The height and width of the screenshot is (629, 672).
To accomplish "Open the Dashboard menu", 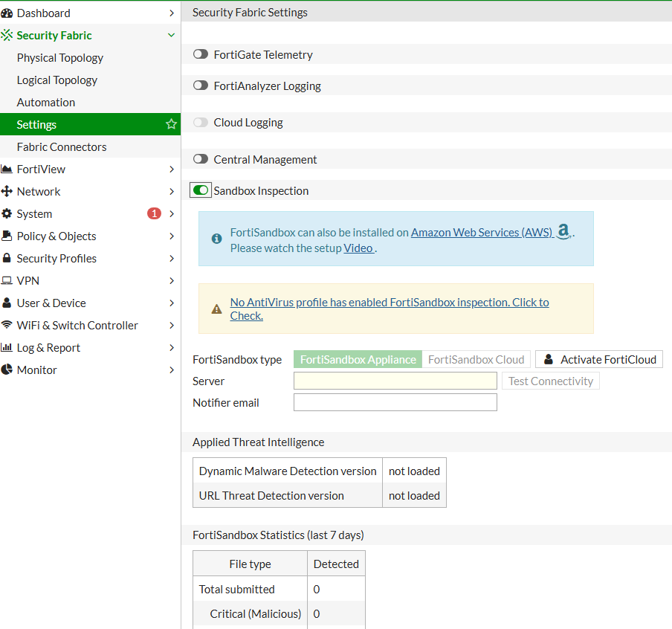I will (90, 13).
